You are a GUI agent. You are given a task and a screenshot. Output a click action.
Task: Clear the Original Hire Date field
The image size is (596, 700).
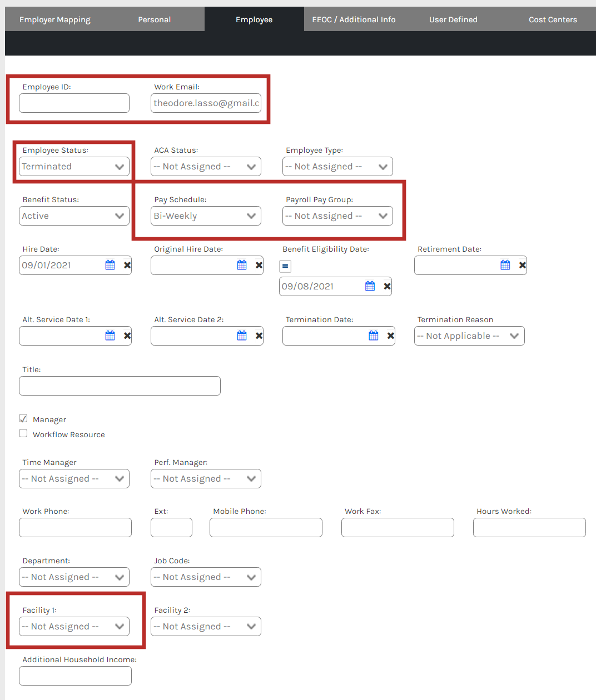coord(259,265)
